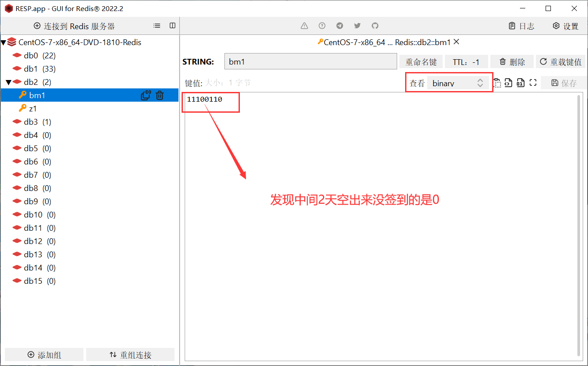Open the help question mark icon
Image resolution: width=588 pixels, height=366 pixels.
coord(322,26)
